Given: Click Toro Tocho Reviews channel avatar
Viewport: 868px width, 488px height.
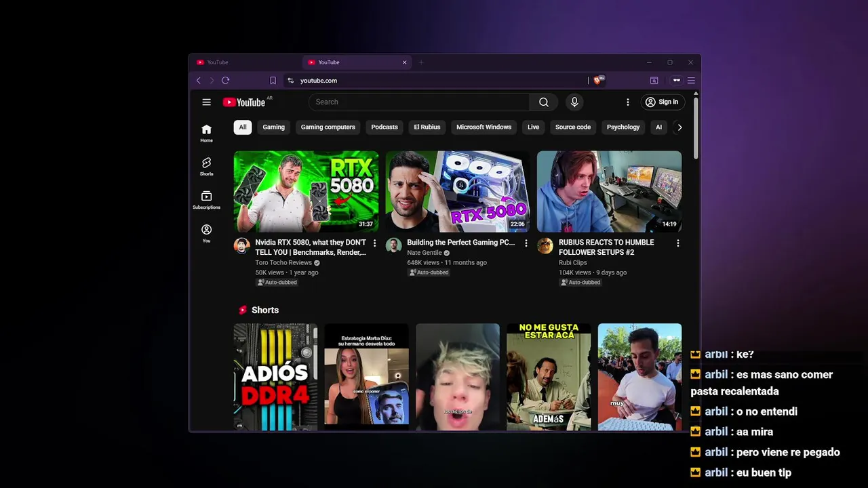Looking at the screenshot, I should (x=242, y=245).
